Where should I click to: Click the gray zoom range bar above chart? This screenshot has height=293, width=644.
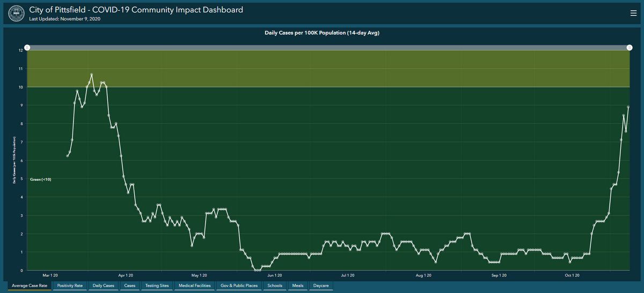(x=327, y=48)
